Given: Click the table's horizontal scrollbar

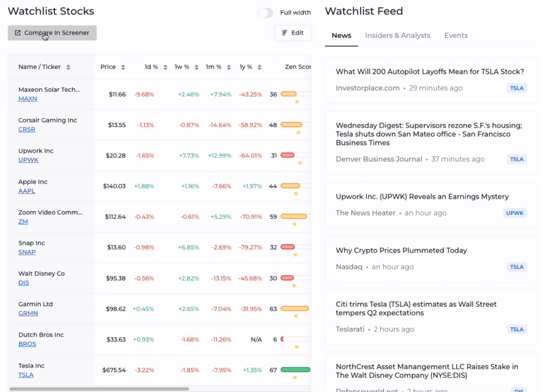Looking at the screenshot, I should [99, 389].
